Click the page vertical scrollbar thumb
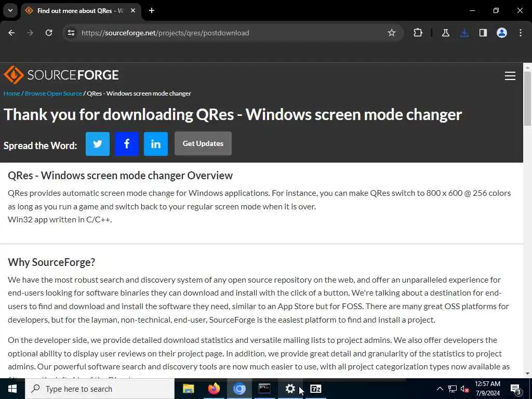 click(528, 98)
